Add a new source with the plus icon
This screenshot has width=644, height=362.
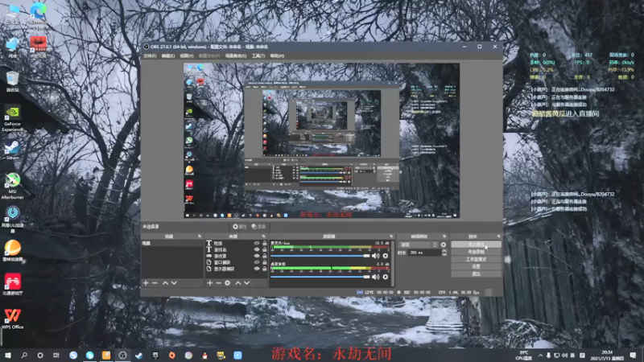210,283
